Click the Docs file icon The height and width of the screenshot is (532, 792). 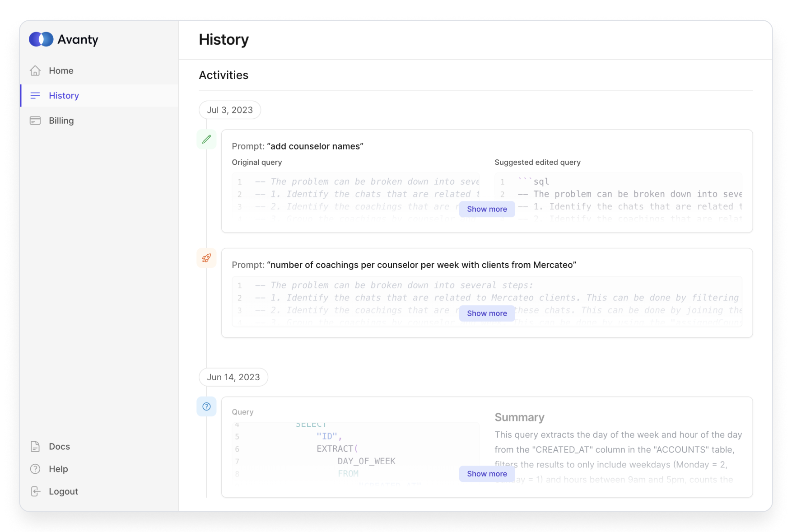35,446
